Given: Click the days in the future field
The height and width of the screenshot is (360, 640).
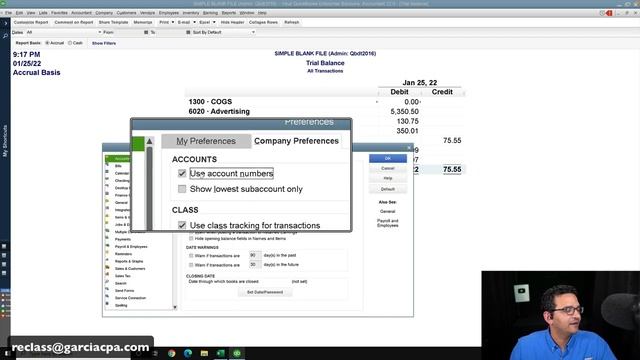Looking at the screenshot, I should pos(255,264).
